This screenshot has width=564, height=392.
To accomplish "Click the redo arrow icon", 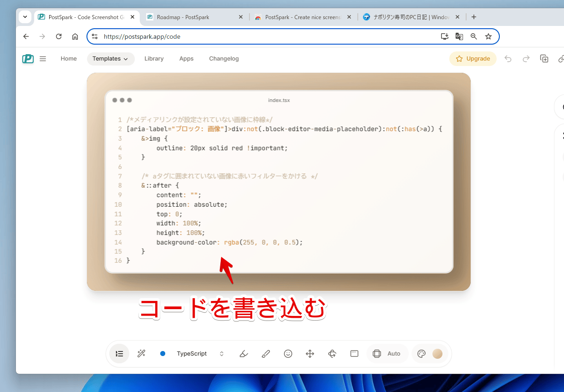I will [526, 59].
